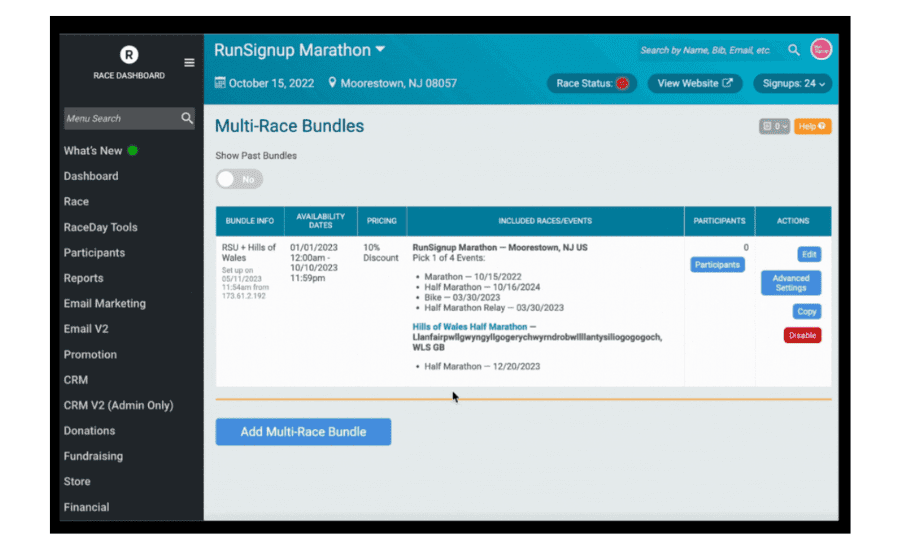This screenshot has height=550, width=900.
Task: Open the gray notes counter dropdown
Action: click(774, 126)
